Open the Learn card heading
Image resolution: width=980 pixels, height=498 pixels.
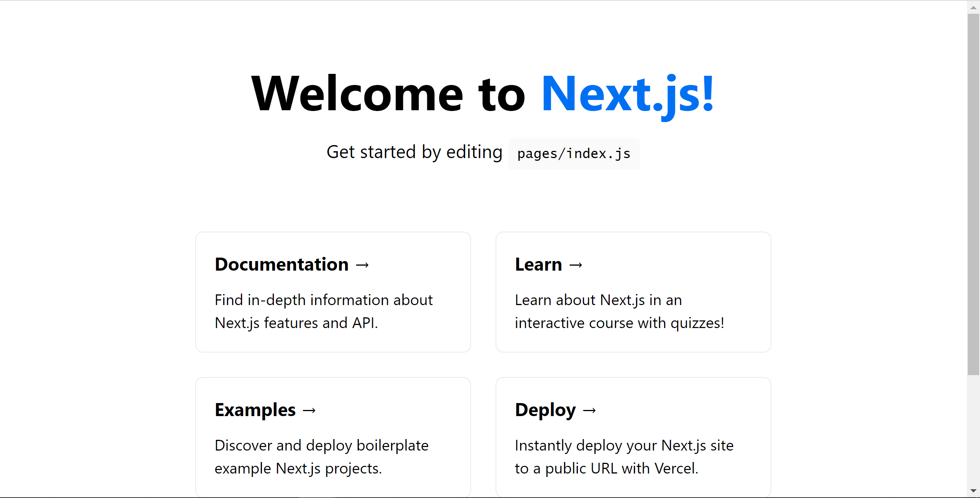[x=538, y=265]
